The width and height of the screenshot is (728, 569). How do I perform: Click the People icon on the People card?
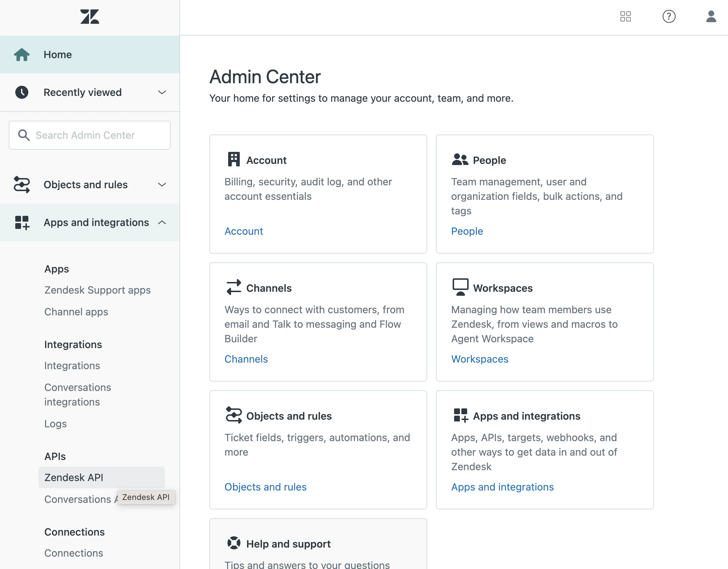pyautogui.click(x=460, y=159)
